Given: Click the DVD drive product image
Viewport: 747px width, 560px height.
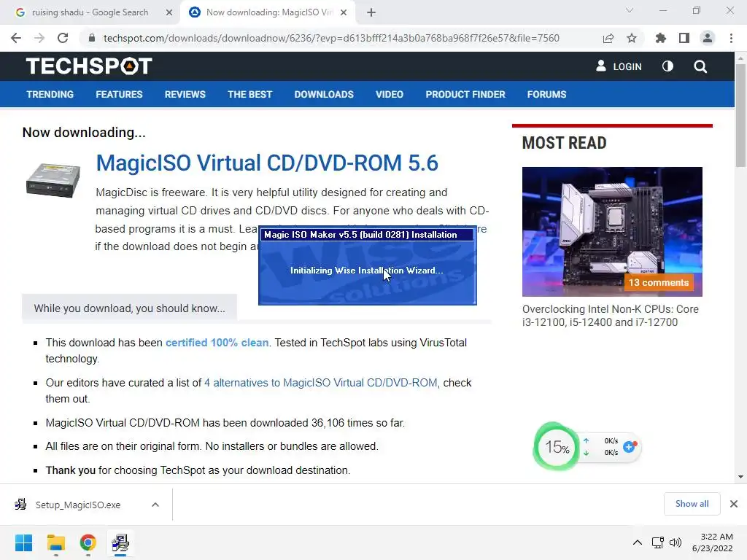Looking at the screenshot, I should [53, 180].
